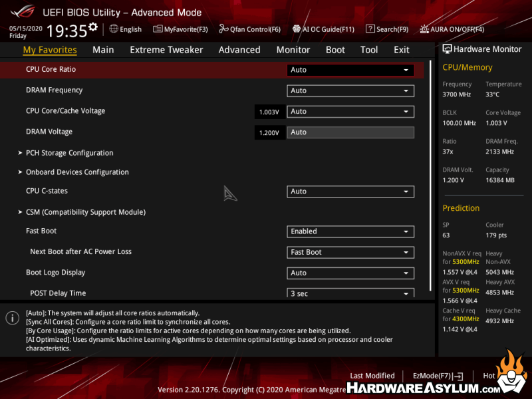
Task: Open the Fast Boot Enabled dropdown
Action: pyautogui.click(x=350, y=231)
